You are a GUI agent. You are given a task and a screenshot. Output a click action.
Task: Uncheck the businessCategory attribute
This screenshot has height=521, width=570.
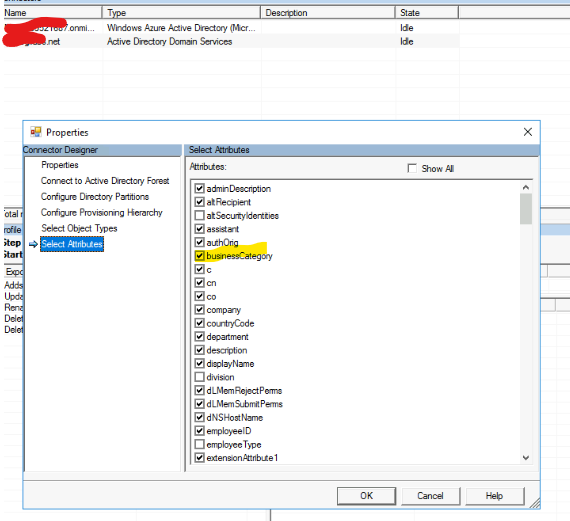tap(199, 256)
